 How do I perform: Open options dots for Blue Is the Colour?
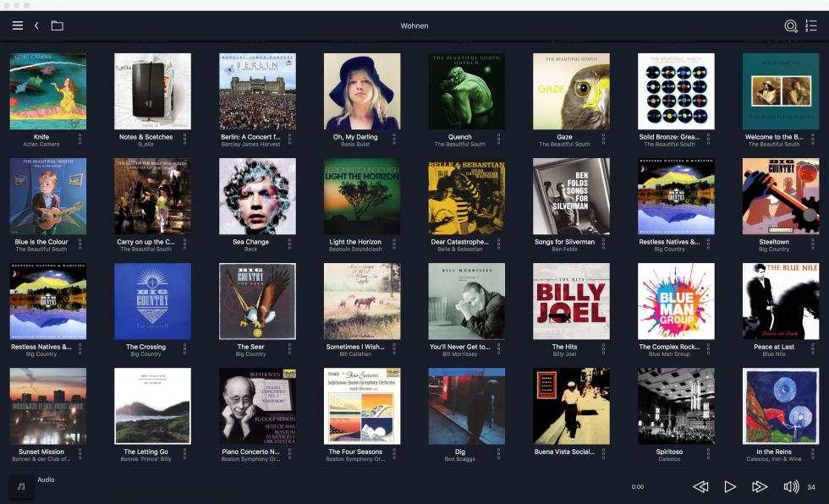(x=80, y=244)
